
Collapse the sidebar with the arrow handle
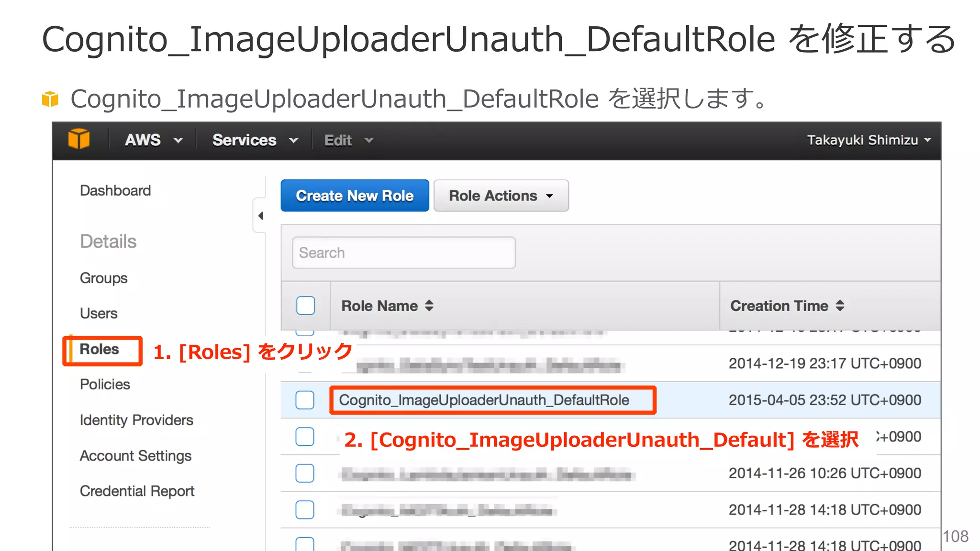[260, 216]
